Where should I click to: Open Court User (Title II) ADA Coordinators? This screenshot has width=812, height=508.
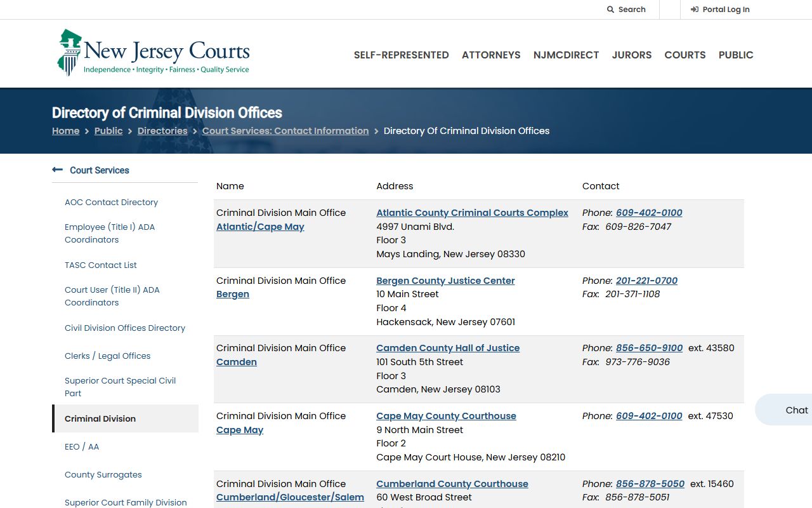click(x=112, y=296)
